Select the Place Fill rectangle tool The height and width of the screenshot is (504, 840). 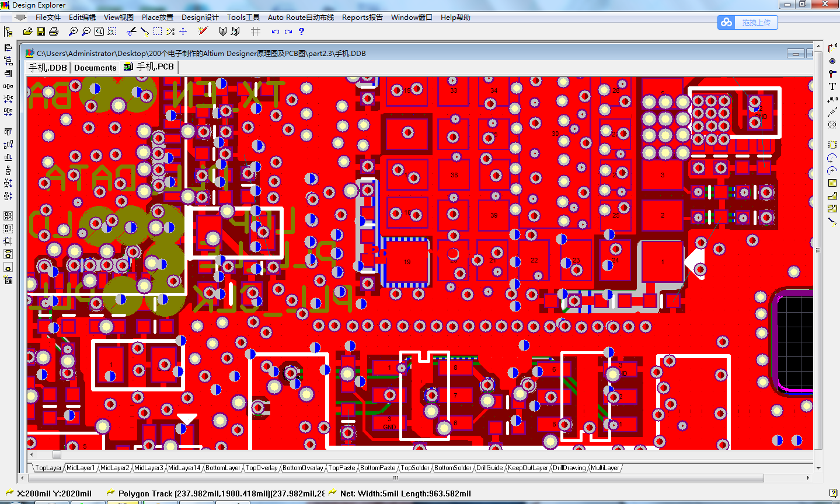coord(832,183)
